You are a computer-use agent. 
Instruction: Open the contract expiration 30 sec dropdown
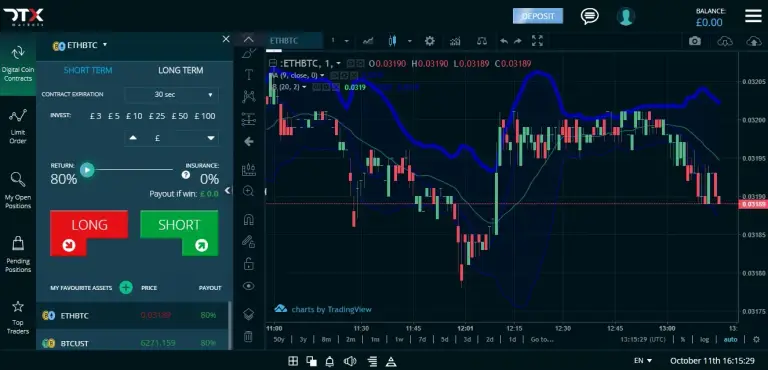pyautogui.click(x=171, y=95)
